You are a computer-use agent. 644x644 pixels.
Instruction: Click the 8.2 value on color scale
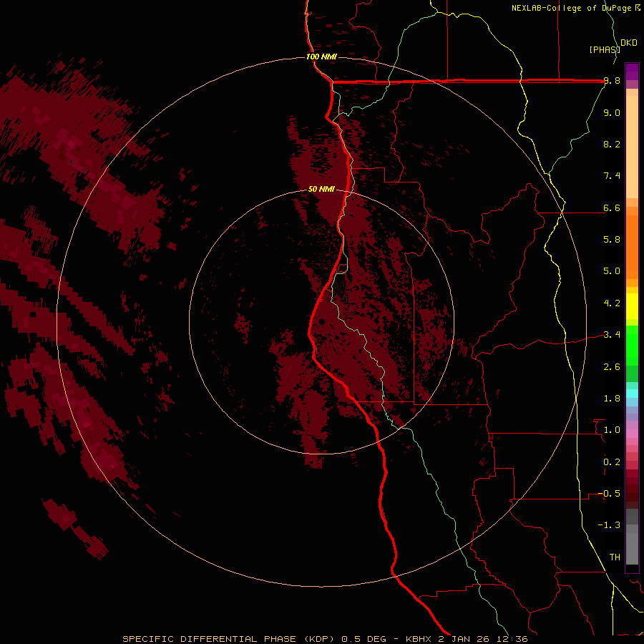612,144
